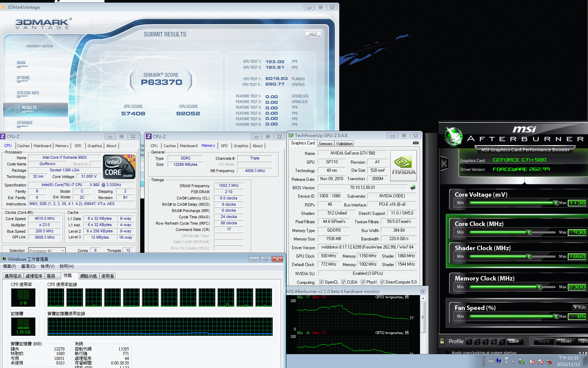
Task: Toggle the PhysX checkbox in GPU-Z
Action: (x=363, y=282)
